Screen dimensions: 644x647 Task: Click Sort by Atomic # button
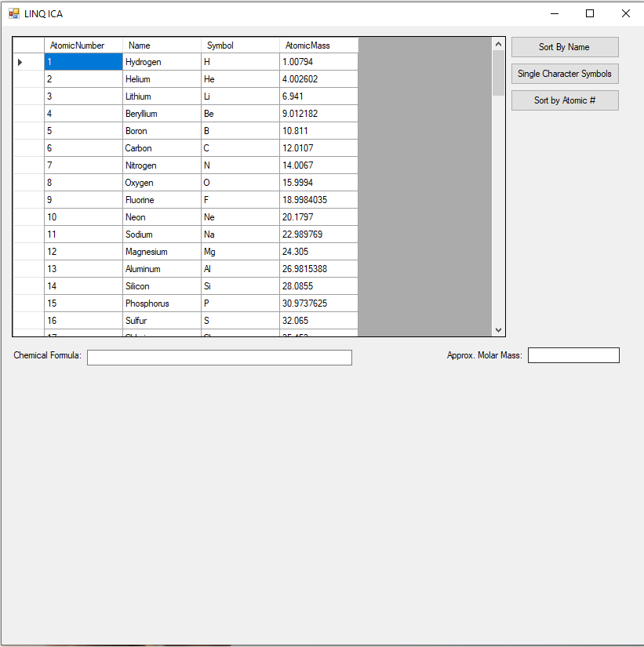pyautogui.click(x=564, y=100)
